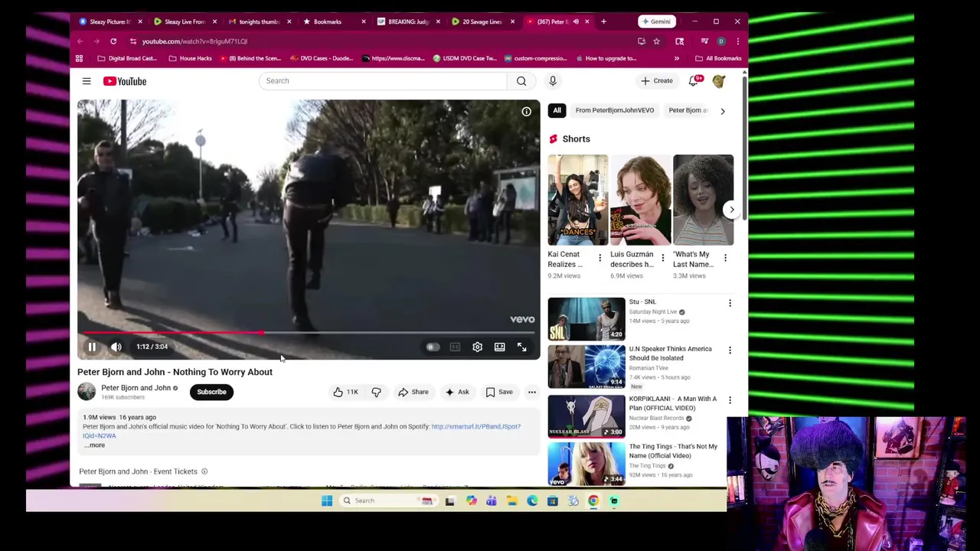Bookmark this page with the star

click(656, 41)
